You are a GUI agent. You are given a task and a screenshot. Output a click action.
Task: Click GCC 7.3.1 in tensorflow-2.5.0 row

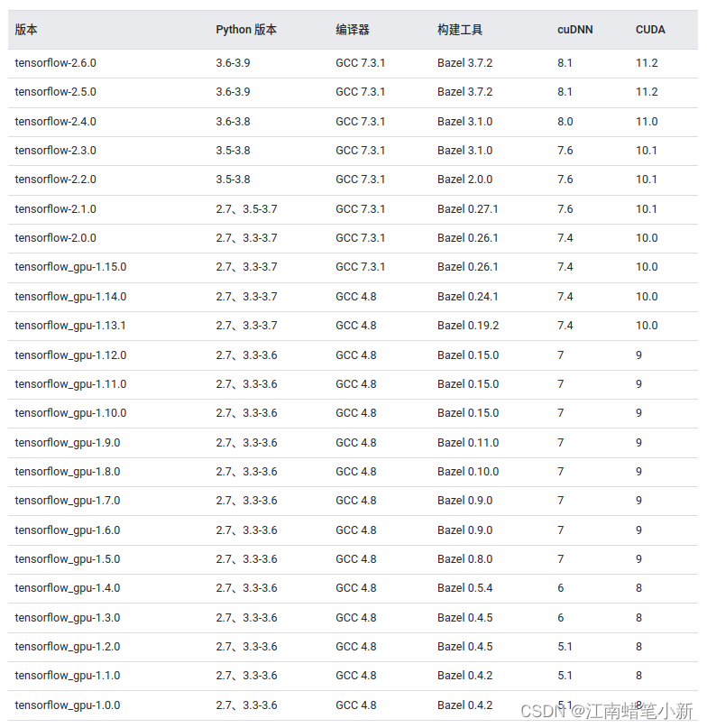[360, 92]
